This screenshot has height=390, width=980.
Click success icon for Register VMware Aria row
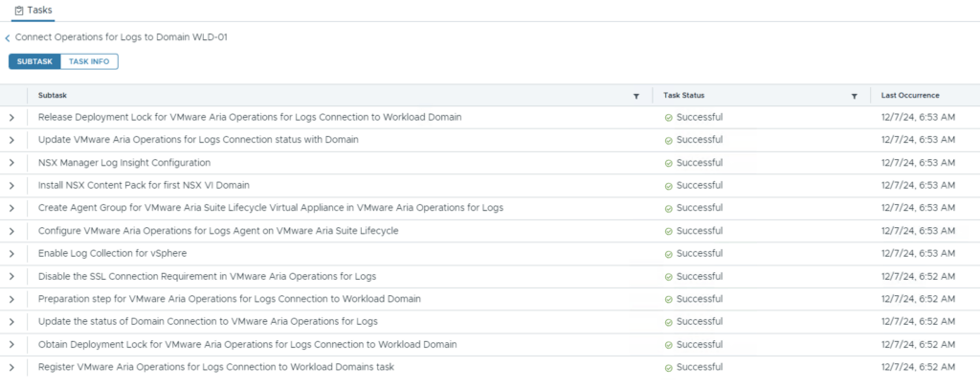669,367
